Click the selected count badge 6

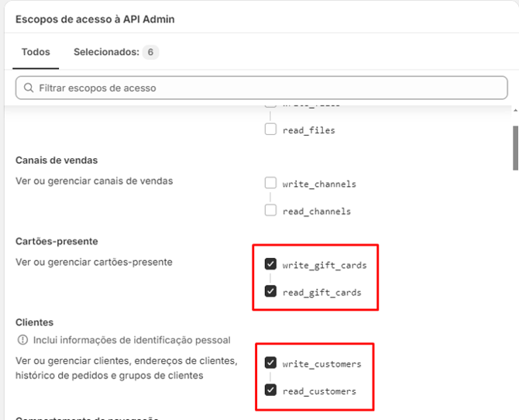click(x=151, y=53)
